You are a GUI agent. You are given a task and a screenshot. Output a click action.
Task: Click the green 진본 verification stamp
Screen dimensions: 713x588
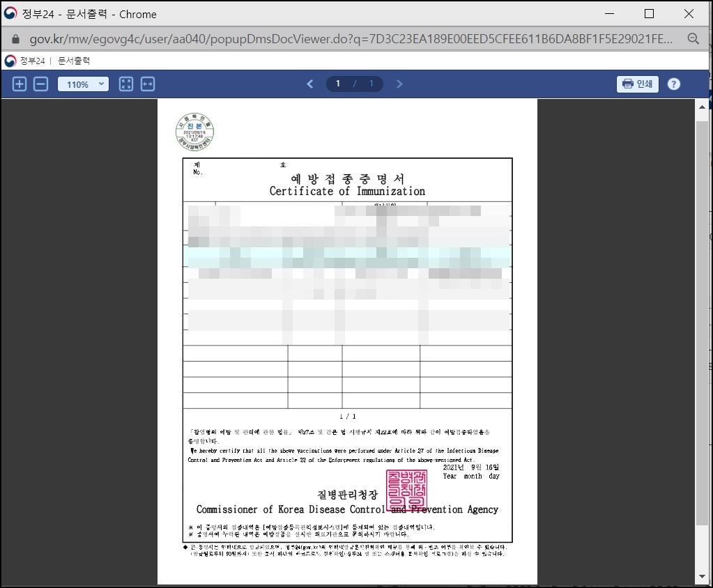(194, 132)
